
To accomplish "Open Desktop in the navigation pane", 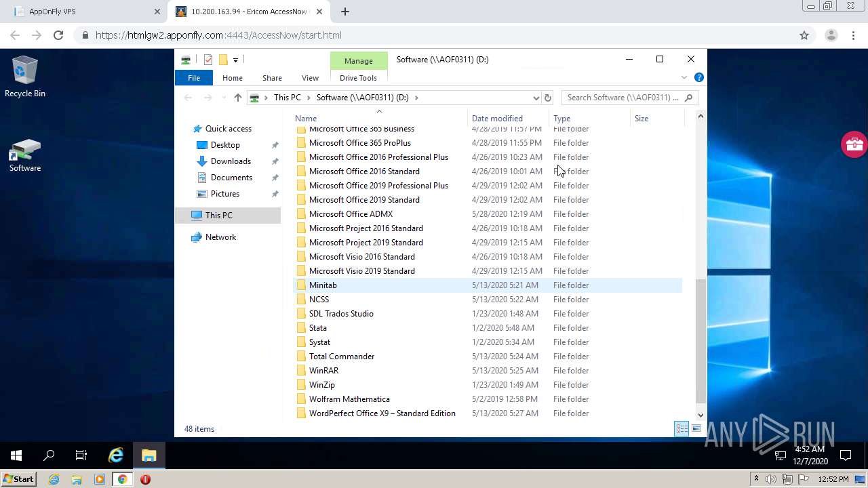I will (x=225, y=145).
